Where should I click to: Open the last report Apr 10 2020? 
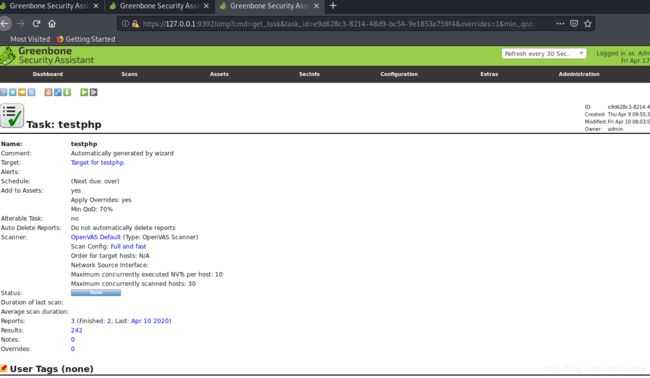click(150, 321)
